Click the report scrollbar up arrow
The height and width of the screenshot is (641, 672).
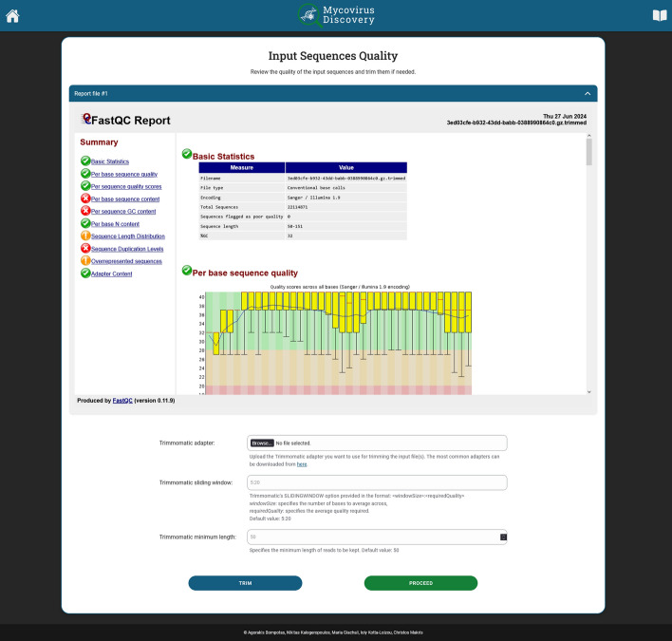coord(589,136)
